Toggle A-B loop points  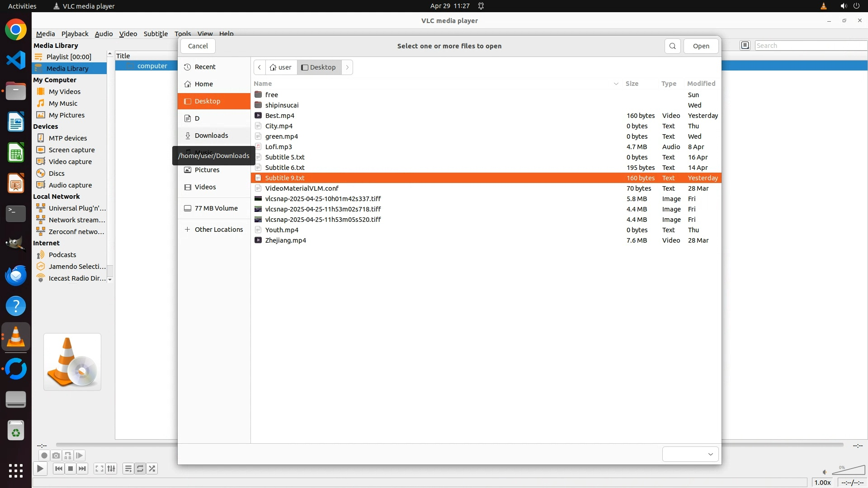point(68,455)
